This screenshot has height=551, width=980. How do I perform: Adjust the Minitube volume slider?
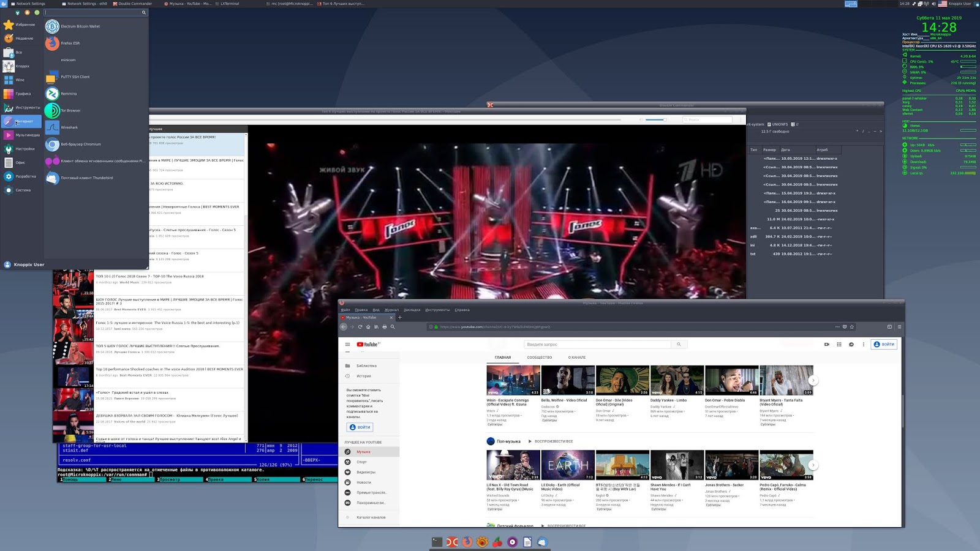pos(656,119)
